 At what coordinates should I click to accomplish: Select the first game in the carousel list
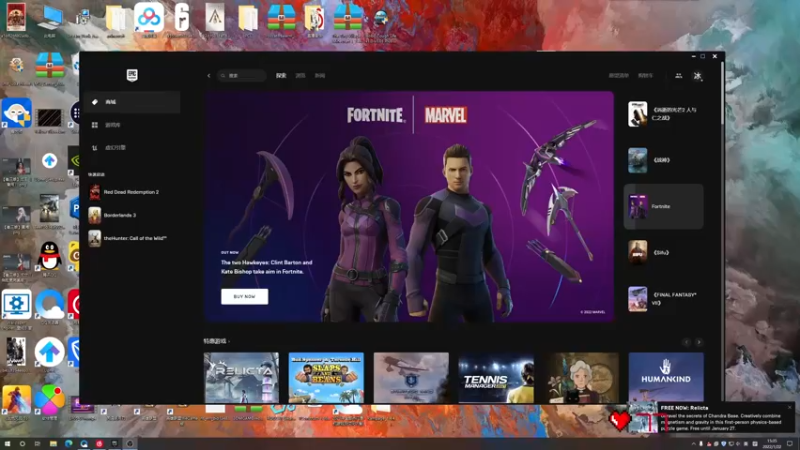click(664, 114)
